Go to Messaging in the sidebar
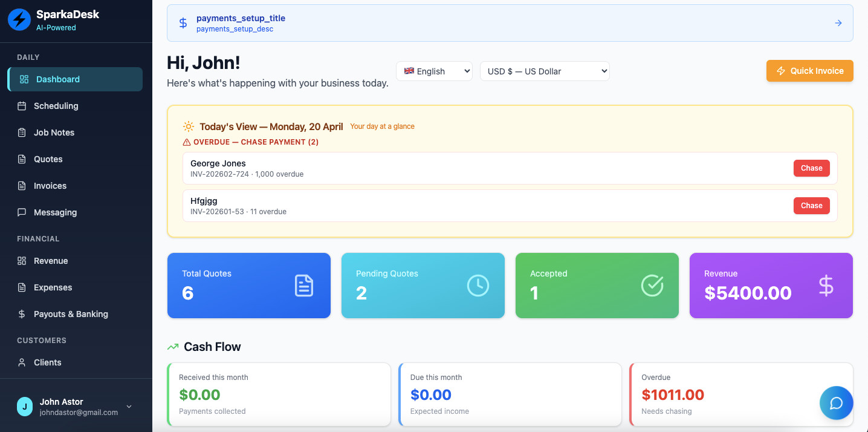868x432 pixels. [x=76, y=212]
